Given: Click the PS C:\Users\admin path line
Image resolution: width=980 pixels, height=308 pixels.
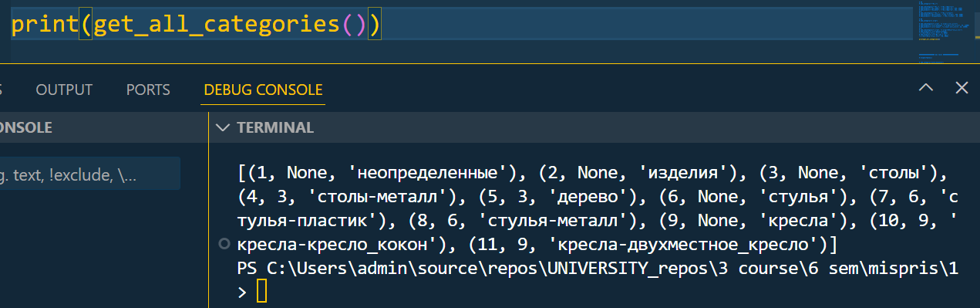Looking at the screenshot, I should 598,269.
